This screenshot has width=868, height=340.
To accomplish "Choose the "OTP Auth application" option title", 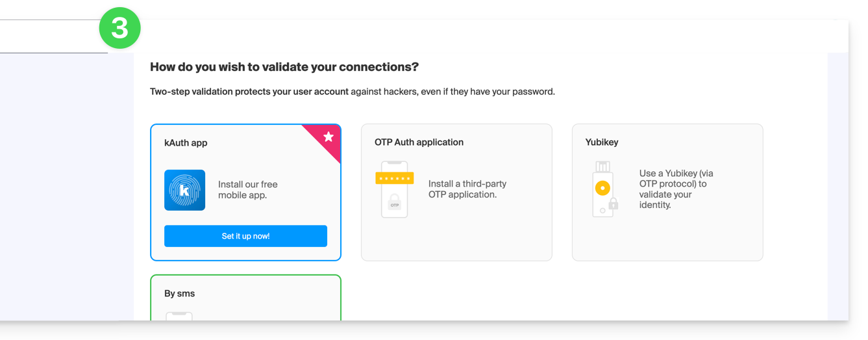I will (x=419, y=142).
